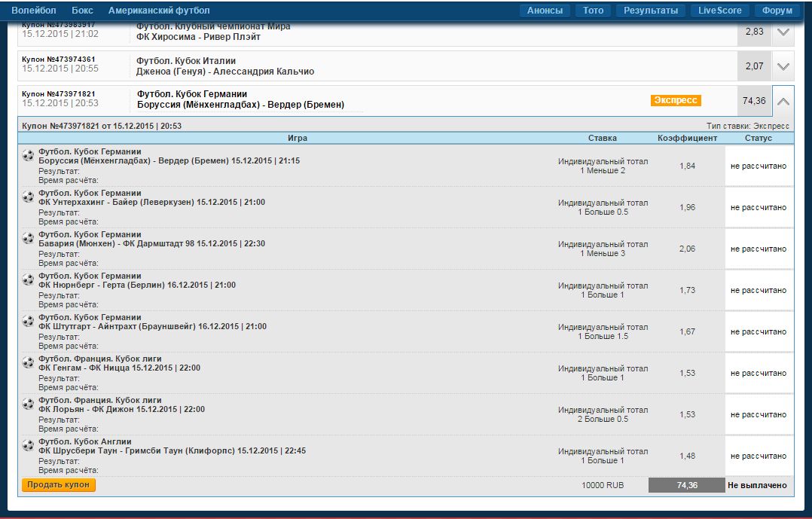
Task: Select match ФК Нюрнберг - Герта (Берлин) text
Action: pyautogui.click(x=137, y=285)
